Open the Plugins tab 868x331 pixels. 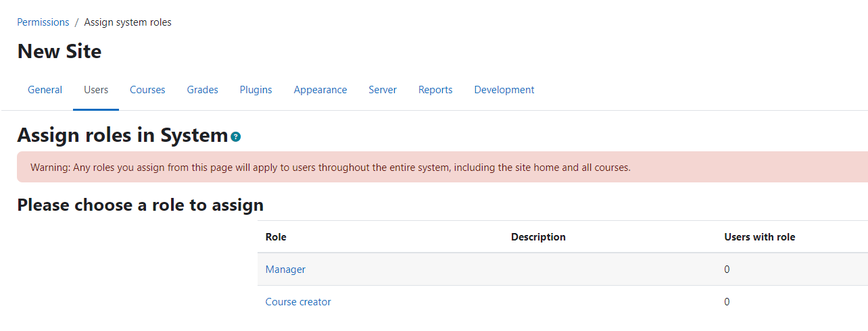(256, 90)
